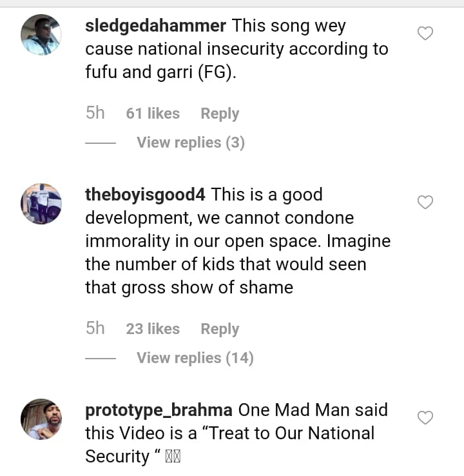Like prototype_brahma's comment using the heart icon
Screen dimensions: 464x476
point(425,418)
